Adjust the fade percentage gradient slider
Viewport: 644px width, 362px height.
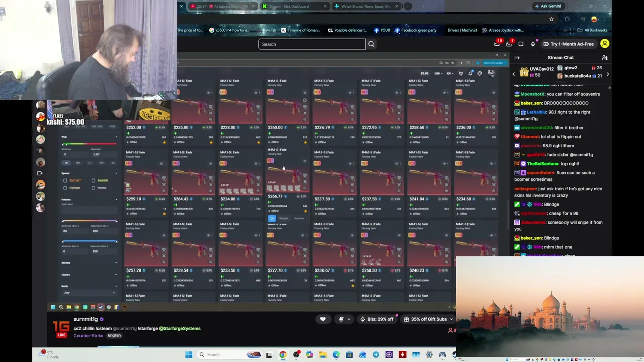pyautogui.click(x=90, y=220)
